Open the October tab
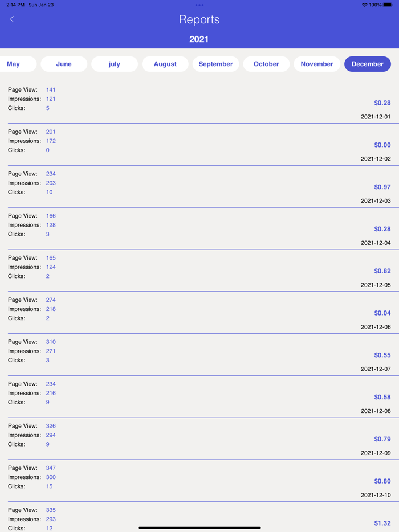Screen dimensions: 399x532 tap(266, 64)
